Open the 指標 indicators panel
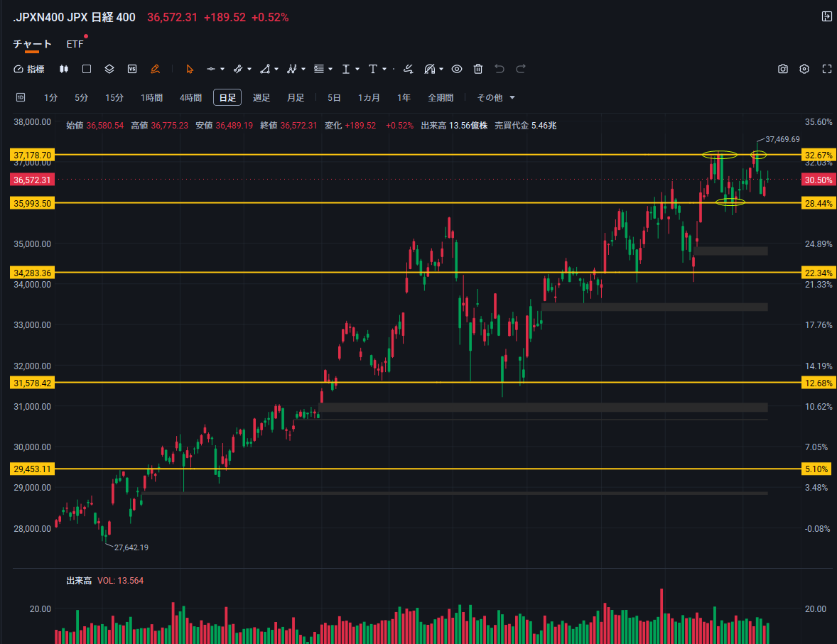This screenshot has width=837, height=644. 29,69
